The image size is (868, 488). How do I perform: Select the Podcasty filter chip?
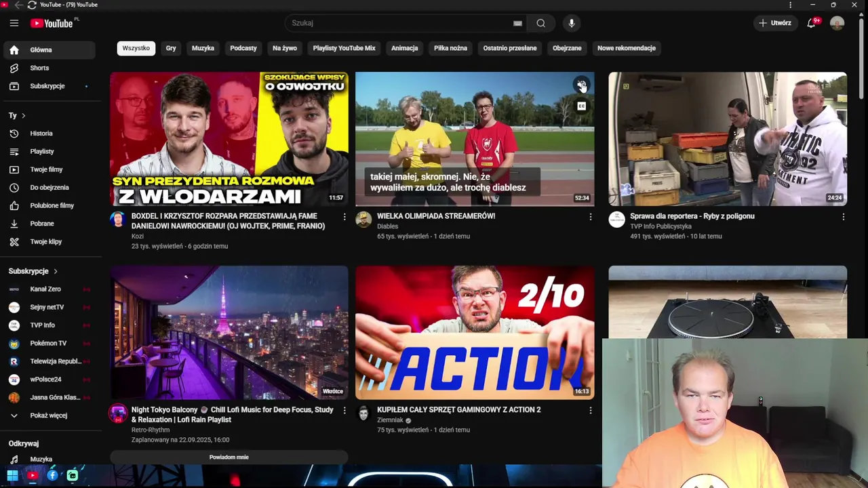(x=243, y=48)
